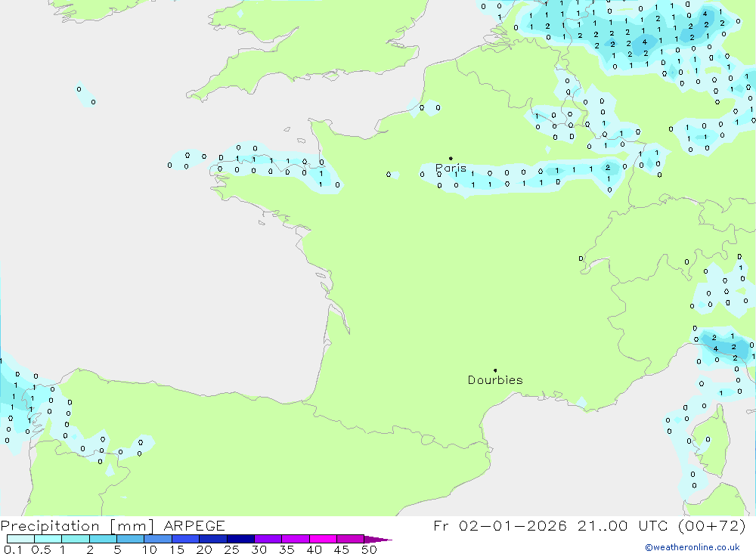Screen dimensions: 756x554
Task: Select the Dourbies city label
Action: (495, 380)
